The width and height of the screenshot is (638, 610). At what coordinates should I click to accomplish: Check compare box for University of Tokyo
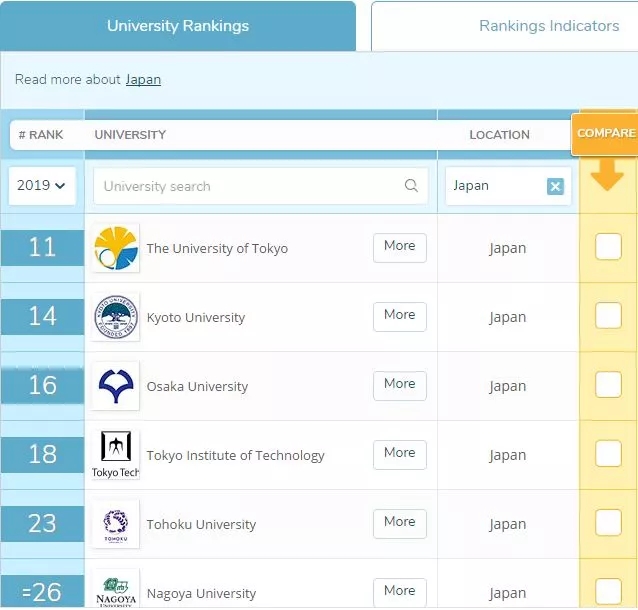coord(608,247)
